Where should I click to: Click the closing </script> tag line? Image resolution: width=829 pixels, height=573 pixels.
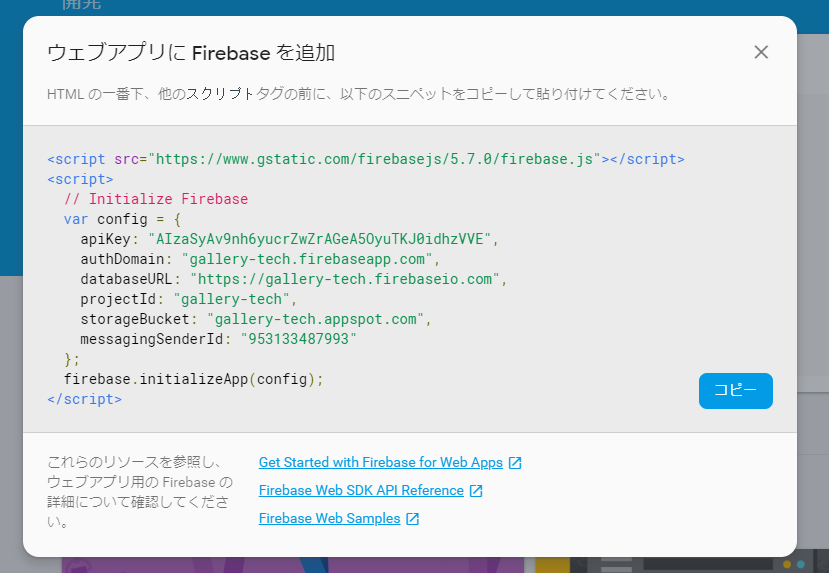85,399
